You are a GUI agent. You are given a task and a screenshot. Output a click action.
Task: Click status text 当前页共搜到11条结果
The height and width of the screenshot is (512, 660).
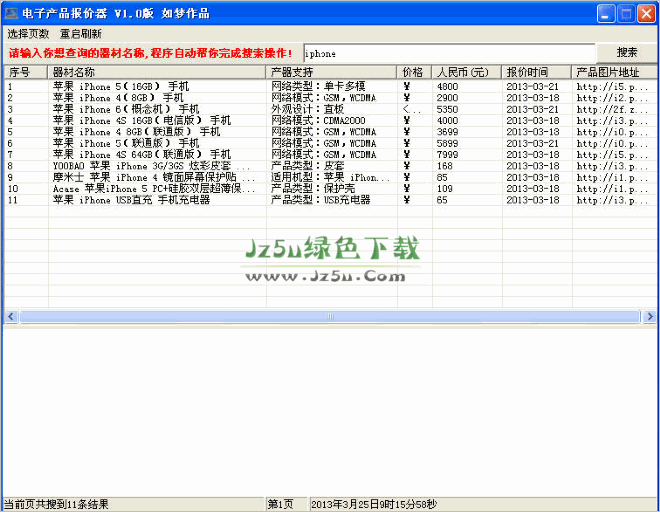56,504
